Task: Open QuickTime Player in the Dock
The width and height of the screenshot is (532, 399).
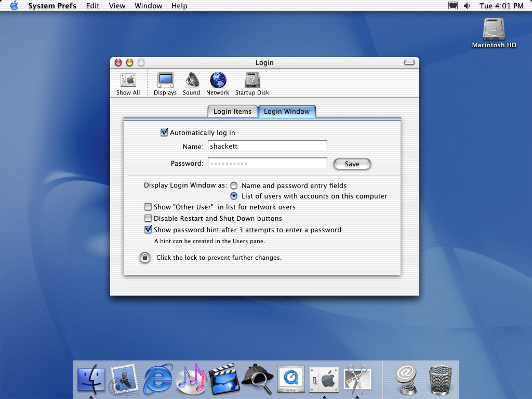Action: 291,379
